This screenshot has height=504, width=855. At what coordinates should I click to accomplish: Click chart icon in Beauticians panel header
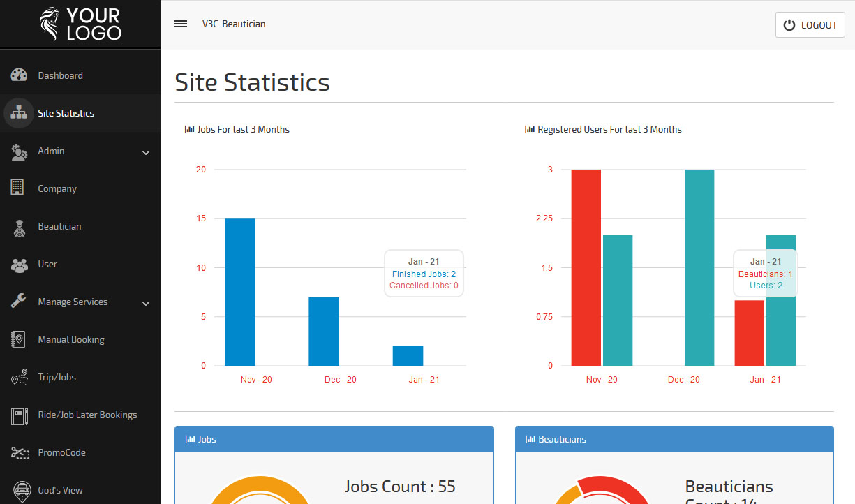tap(530, 439)
